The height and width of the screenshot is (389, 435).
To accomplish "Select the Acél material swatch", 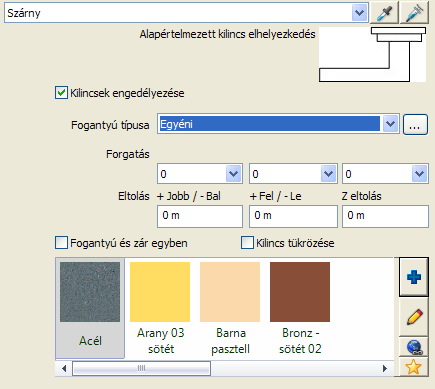I will point(90,307).
